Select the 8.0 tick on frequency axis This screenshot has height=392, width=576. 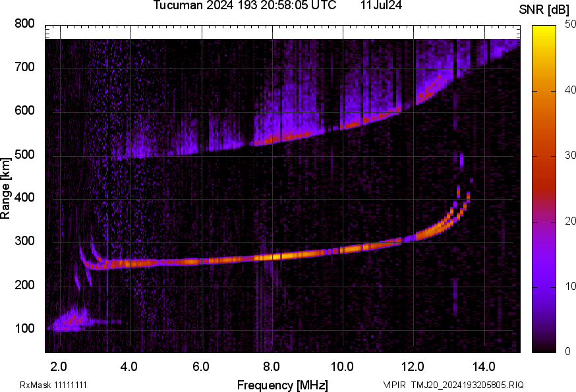272,366
